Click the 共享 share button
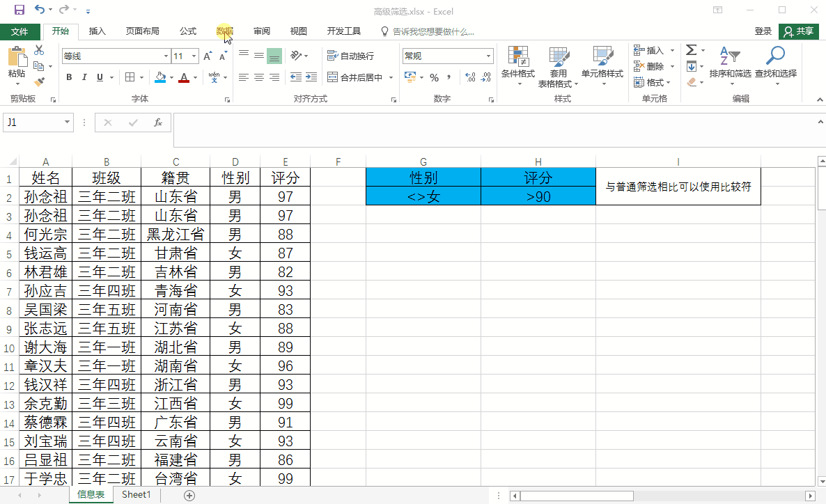Screen dimensions: 826x504 798,31
